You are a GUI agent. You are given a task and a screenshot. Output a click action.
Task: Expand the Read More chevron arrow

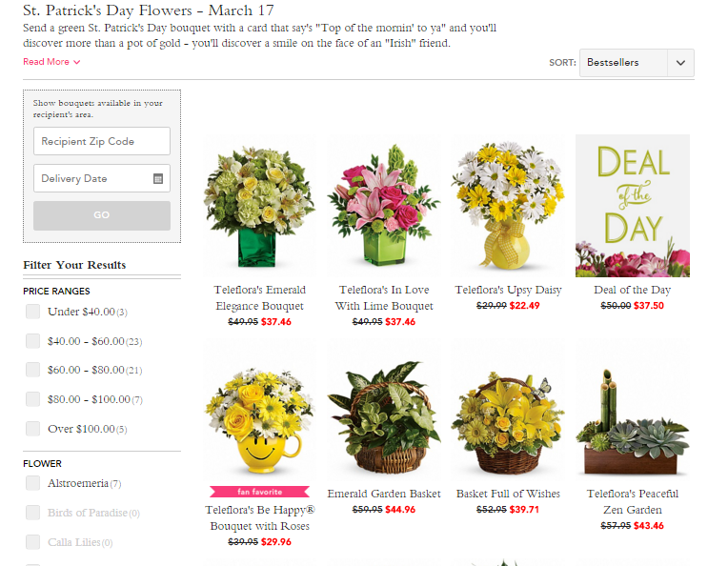[x=77, y=62]
